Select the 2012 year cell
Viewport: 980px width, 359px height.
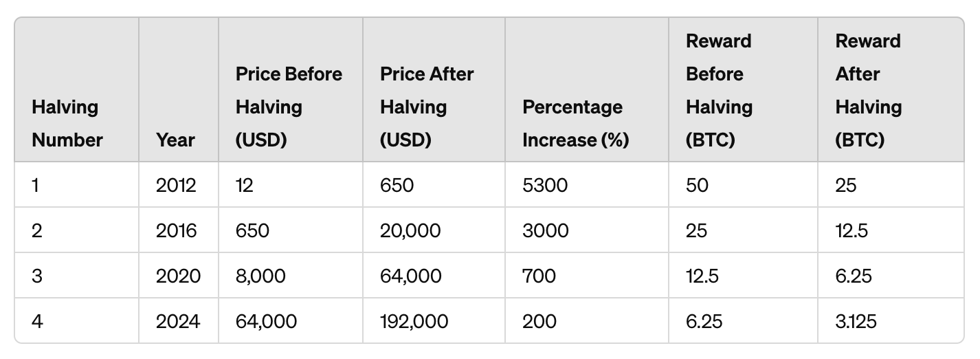point(176,185)
